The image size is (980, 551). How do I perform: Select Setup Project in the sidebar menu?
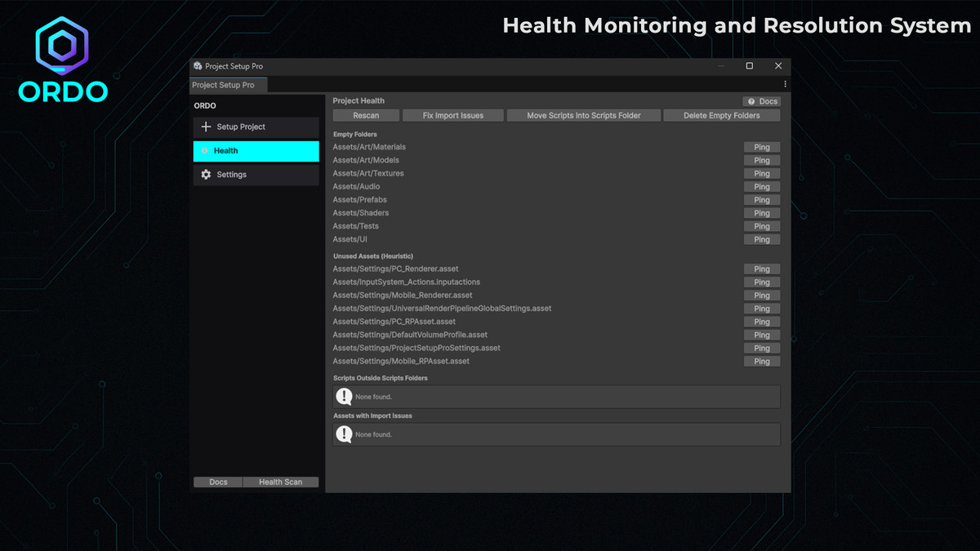click(240, 127)
